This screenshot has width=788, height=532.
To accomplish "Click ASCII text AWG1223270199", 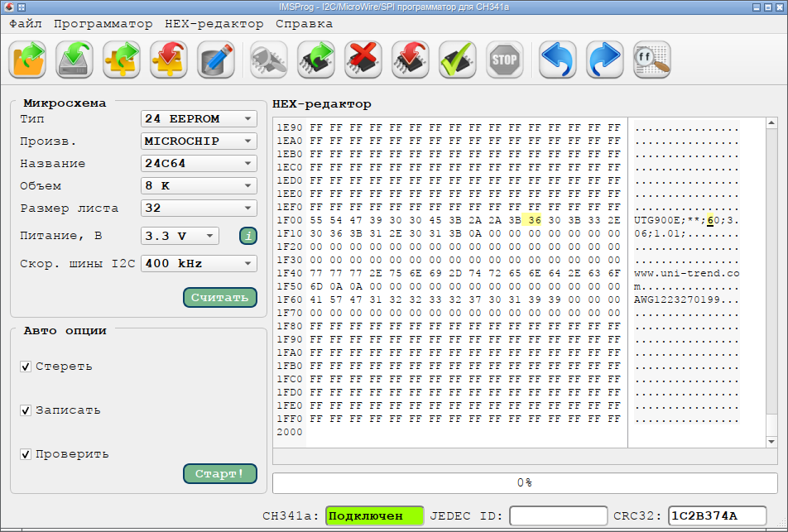I will [x=676, y=300].
